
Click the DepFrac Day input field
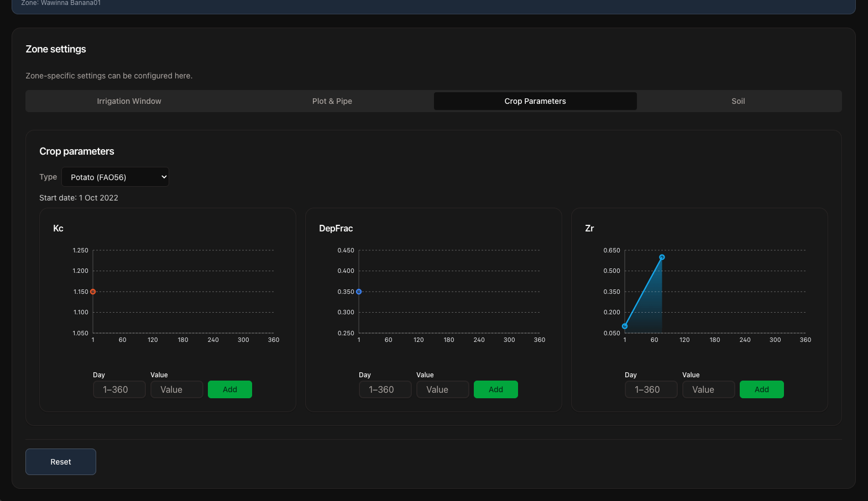click(x=385, y=389)
